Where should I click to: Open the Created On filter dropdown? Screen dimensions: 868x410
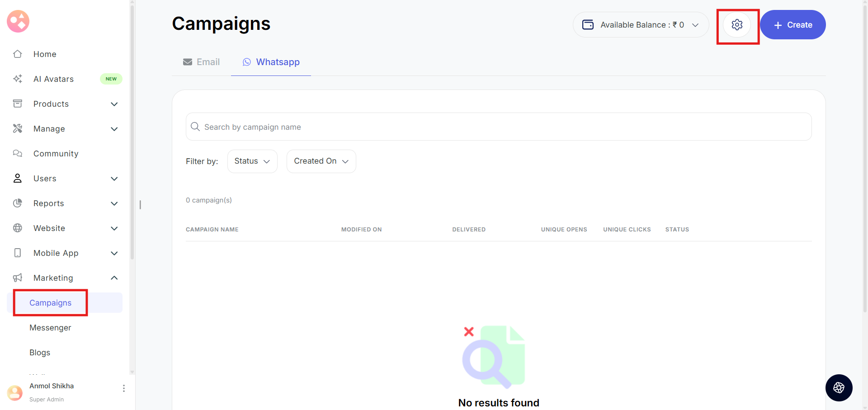(x=321, y=161)
